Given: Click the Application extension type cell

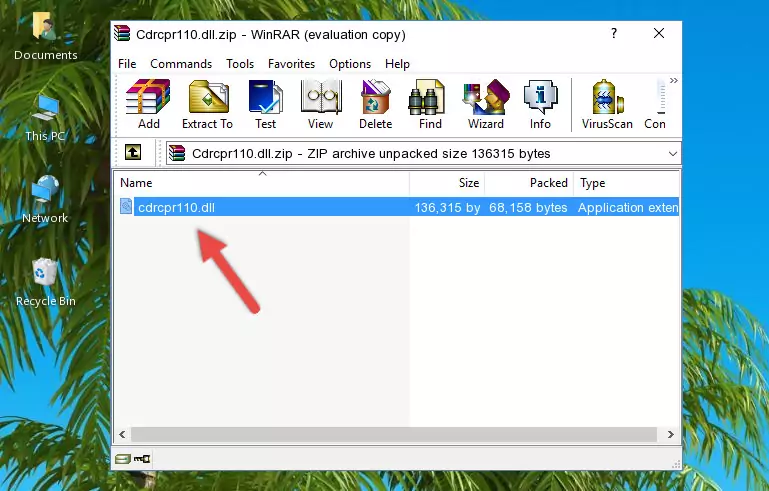Looking at the screenshot, I should tap(628, 207).
